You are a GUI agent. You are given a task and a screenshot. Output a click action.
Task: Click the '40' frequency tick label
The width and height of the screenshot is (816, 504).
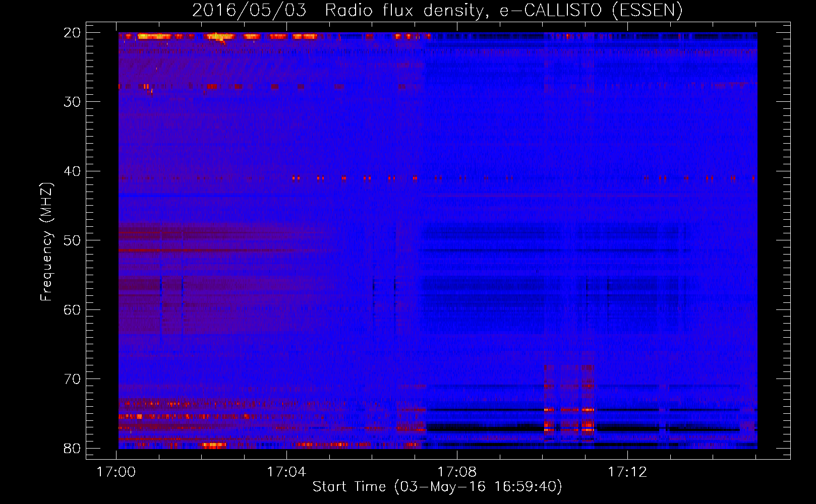[72, 171]
